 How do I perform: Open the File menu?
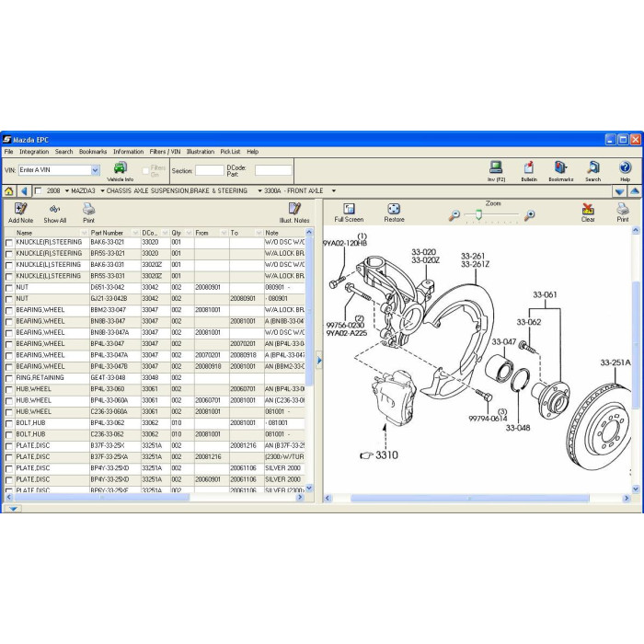(8, 152)
